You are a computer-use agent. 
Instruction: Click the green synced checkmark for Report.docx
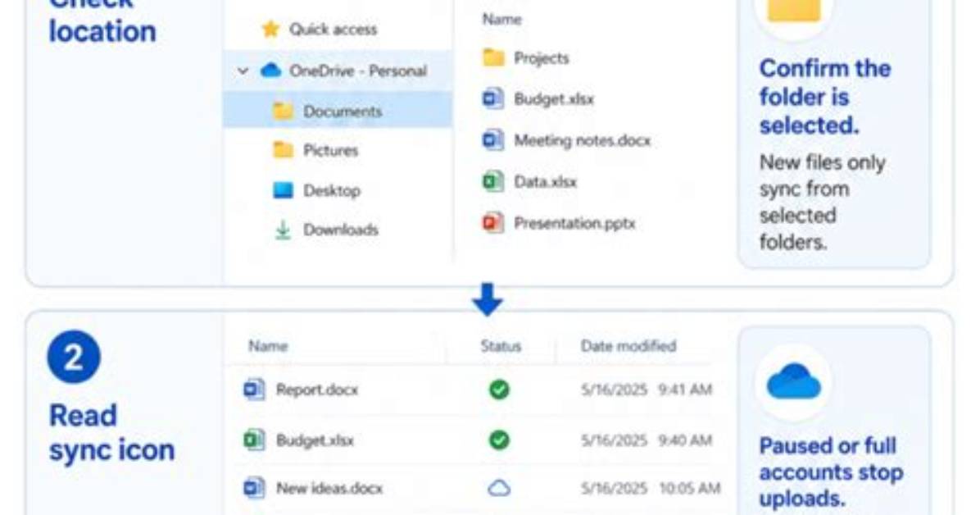pyautogui.click(x=499, y=390)
